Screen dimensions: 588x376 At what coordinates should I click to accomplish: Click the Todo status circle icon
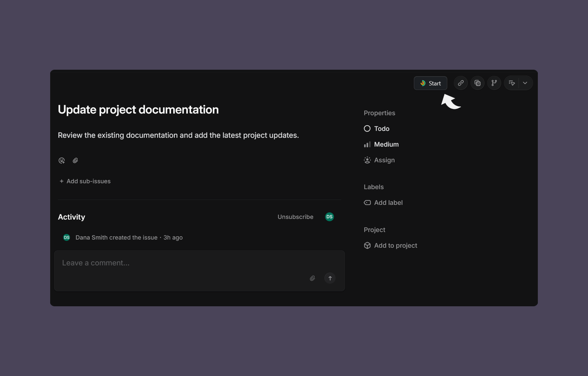[x=367, y=128]
